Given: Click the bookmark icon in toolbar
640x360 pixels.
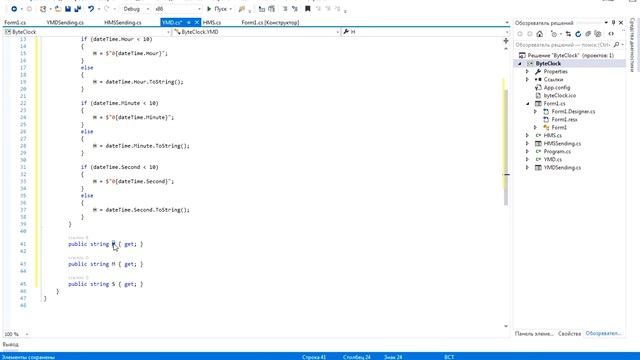Looking at the screenshot, I should (308, 9).
